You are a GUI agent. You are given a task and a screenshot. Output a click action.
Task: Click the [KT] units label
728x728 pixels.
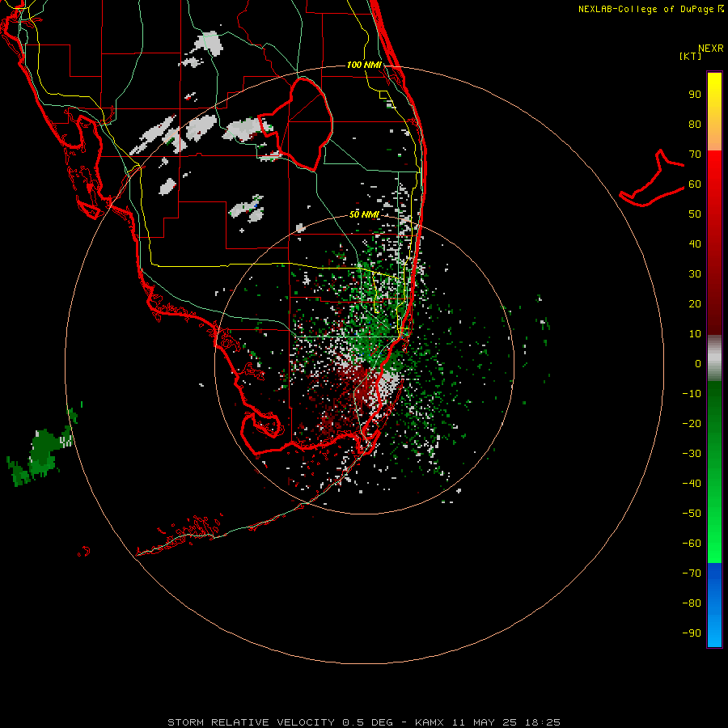691,56
